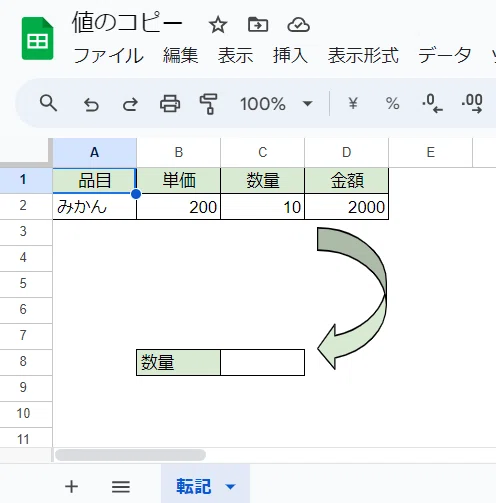Select header cell 単価
This screenshot has height=503, width=496.
[179, 180]
